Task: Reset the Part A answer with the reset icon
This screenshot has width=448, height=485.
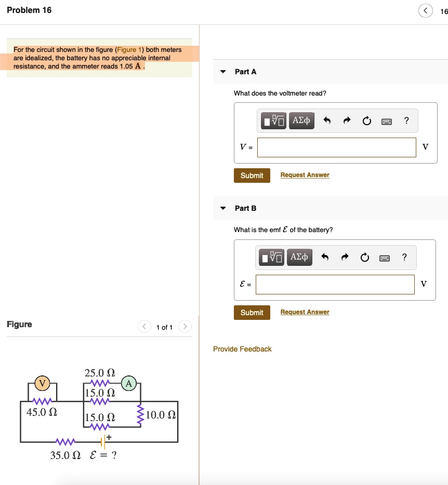Action: (x=366, y=120)
